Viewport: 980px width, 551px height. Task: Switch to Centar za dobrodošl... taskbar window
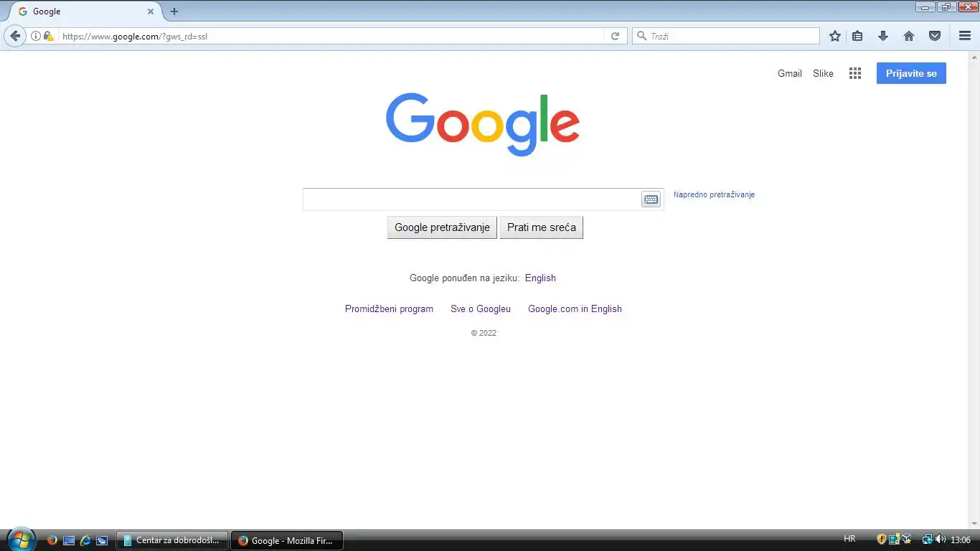tap(172, 540)
